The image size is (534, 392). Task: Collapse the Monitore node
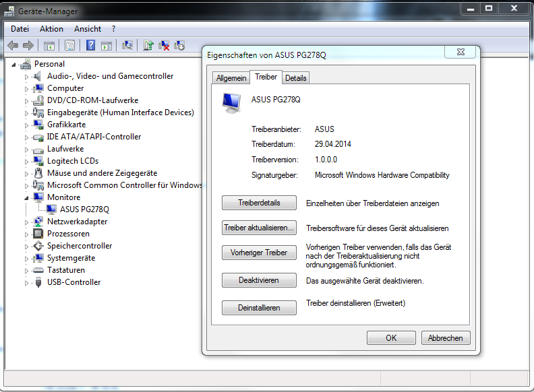[26, 198]
